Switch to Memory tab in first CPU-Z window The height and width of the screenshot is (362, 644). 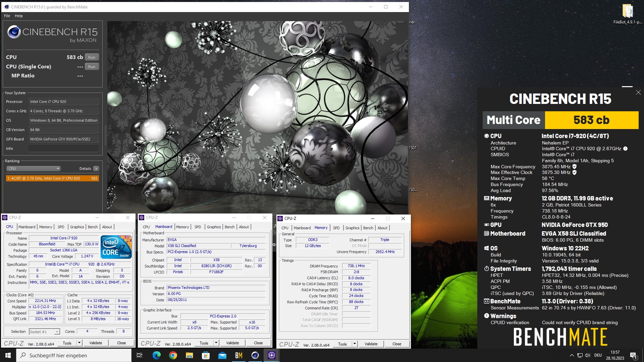[46, 227]
